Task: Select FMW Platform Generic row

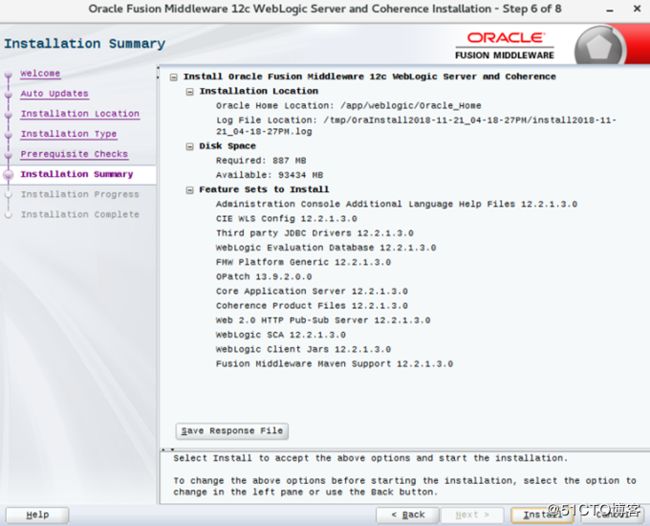Action: (303, 262)
